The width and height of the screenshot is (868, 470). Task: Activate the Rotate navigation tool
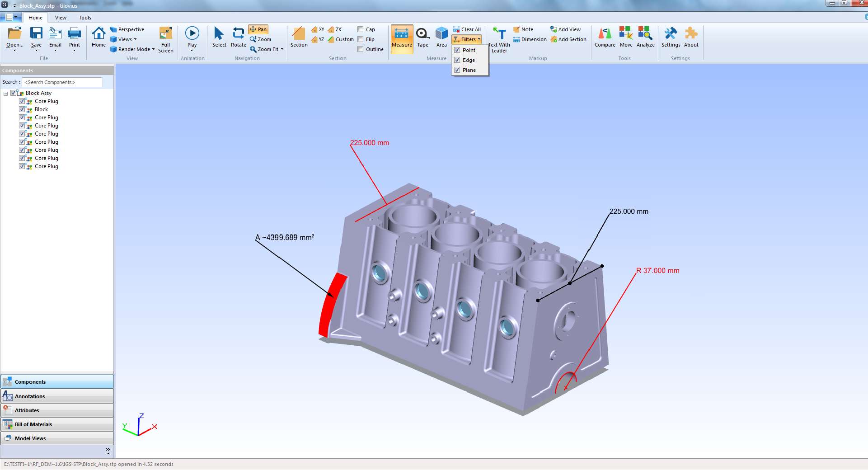239,37
